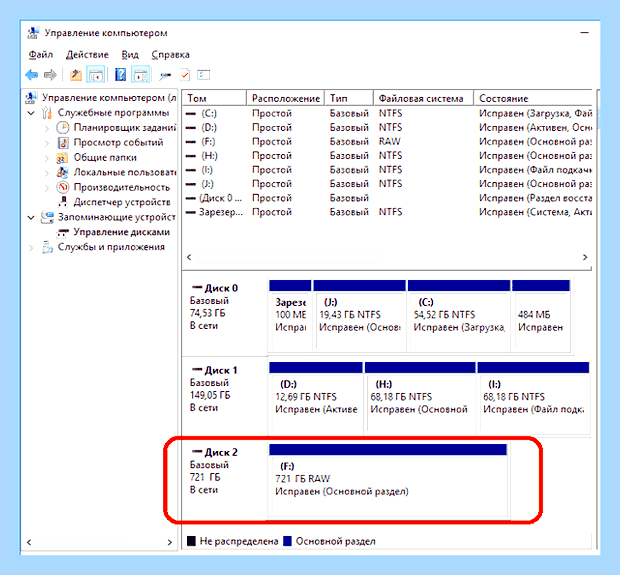Select the 484 МБ recovery partition block

tap(541, 315)
